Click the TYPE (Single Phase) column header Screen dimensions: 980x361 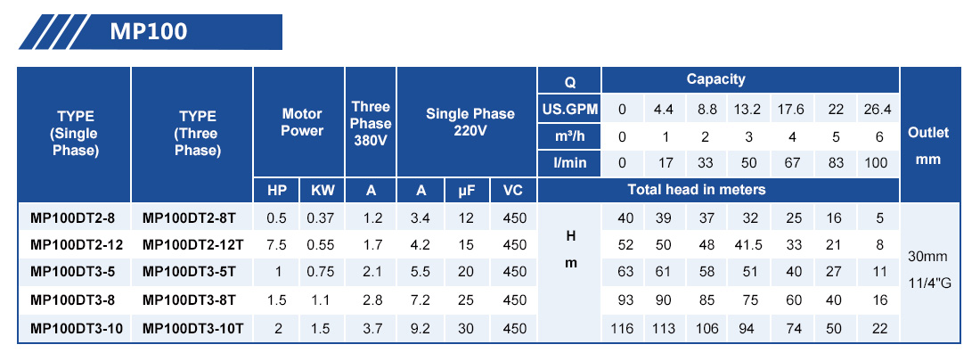point(76,133)
